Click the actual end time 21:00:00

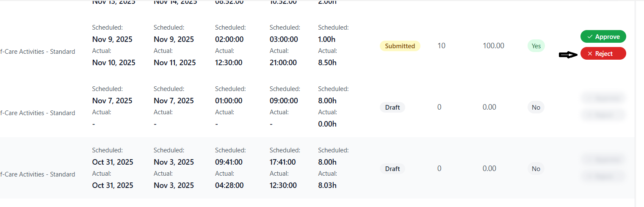point(283,63)
